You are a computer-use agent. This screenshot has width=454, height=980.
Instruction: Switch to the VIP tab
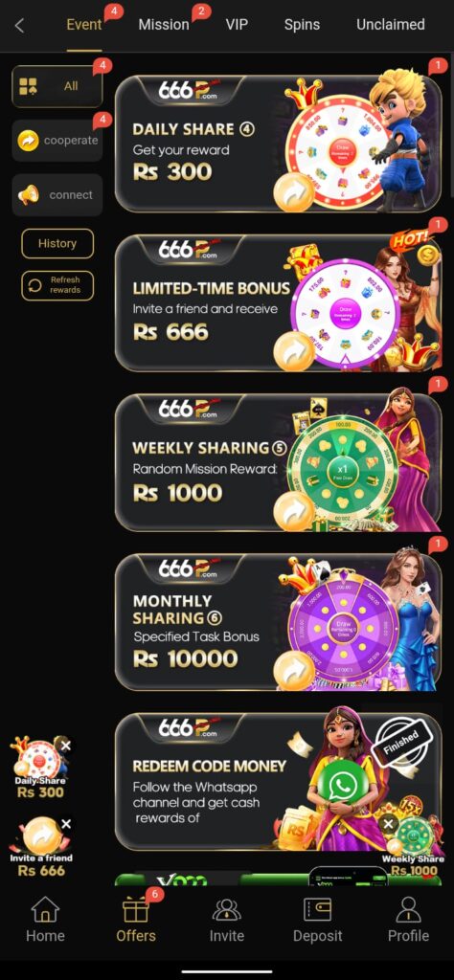point(237,25)
